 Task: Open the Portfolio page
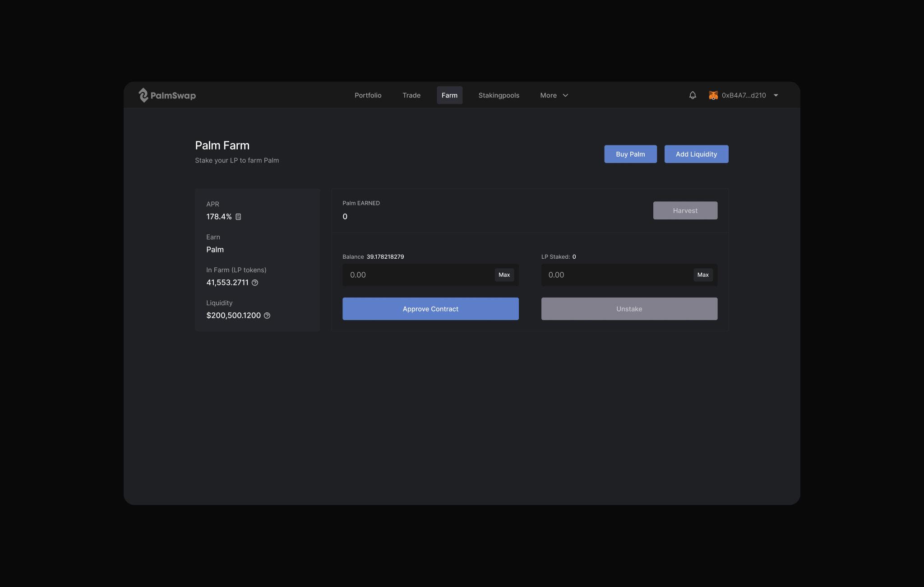tap(368, 95)
